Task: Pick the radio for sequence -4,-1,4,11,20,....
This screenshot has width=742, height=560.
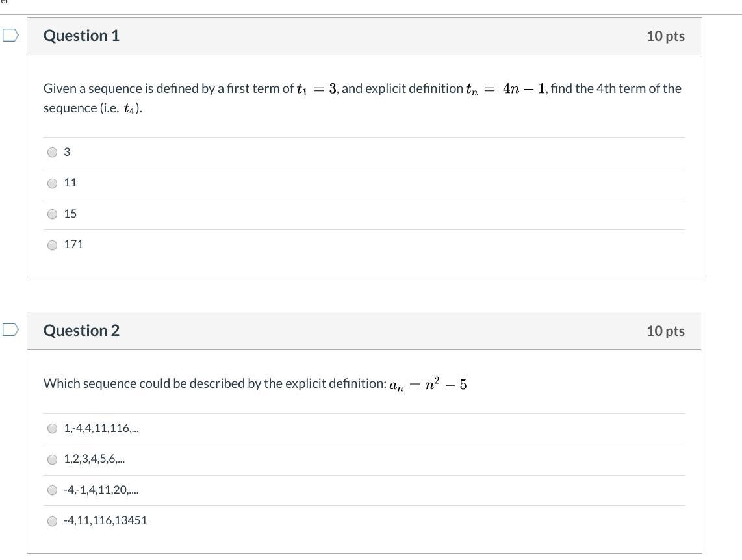Action: 53,490
